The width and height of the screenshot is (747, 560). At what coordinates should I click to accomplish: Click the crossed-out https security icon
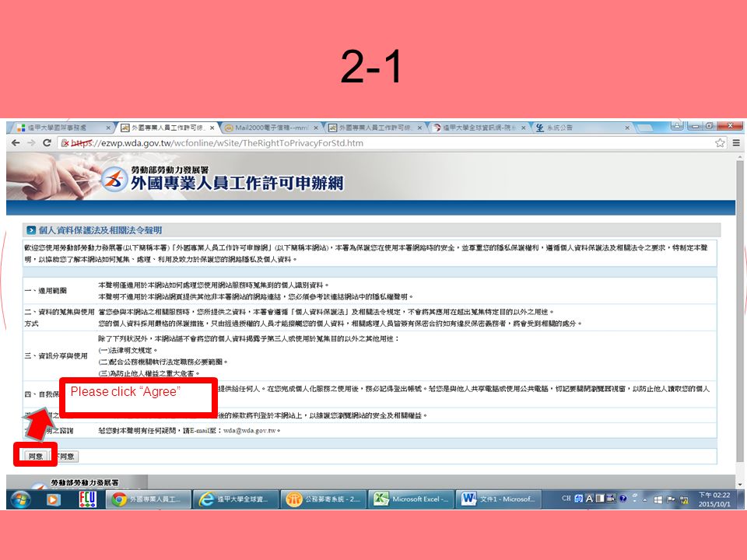65,143
